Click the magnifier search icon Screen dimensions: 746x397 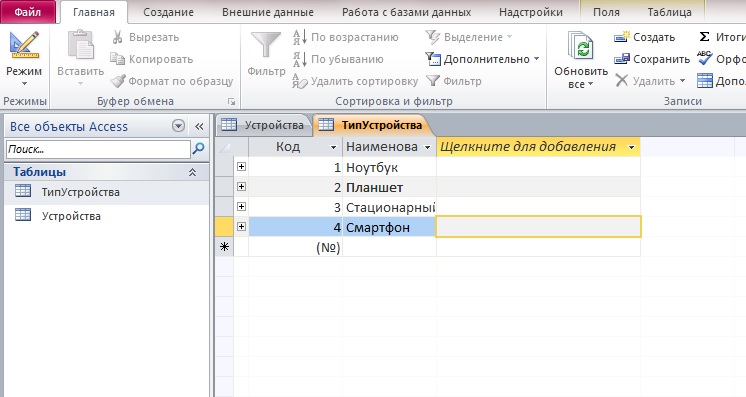198,149
